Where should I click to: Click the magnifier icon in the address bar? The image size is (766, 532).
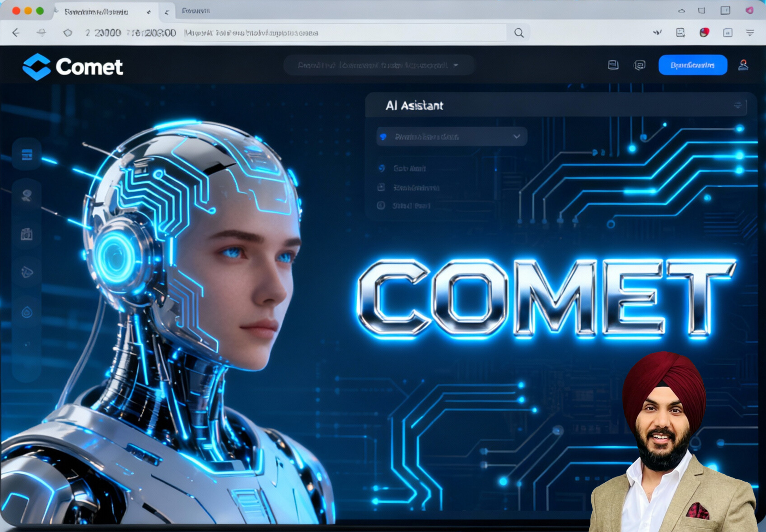coord(518,33)
